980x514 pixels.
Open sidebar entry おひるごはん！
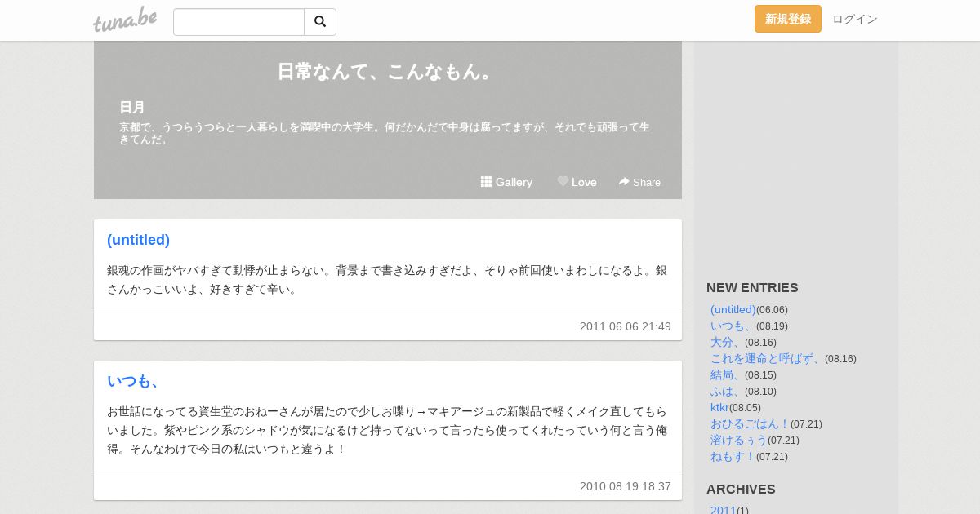coord(751,424)
